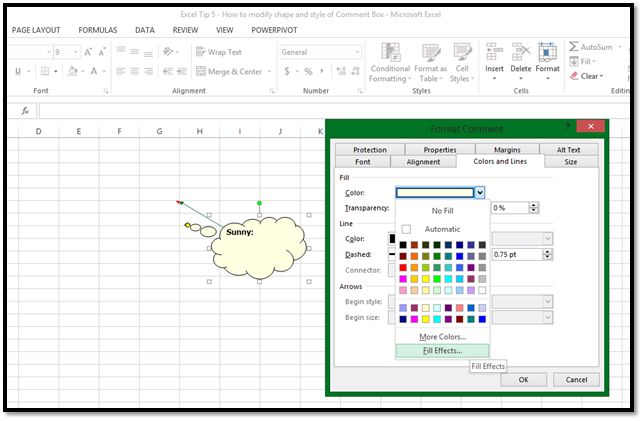
Task: Open the Fill Color dropdown arrow
Action: pos(480,192)
